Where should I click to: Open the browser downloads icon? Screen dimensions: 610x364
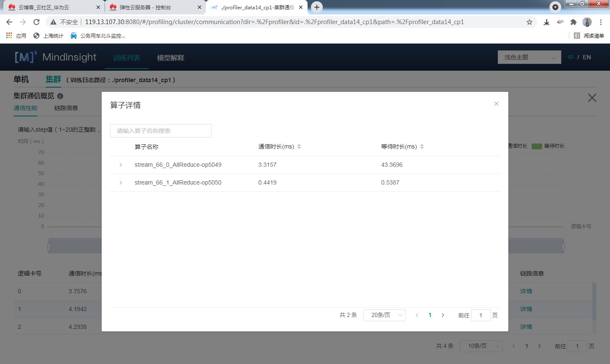point(546,22)
